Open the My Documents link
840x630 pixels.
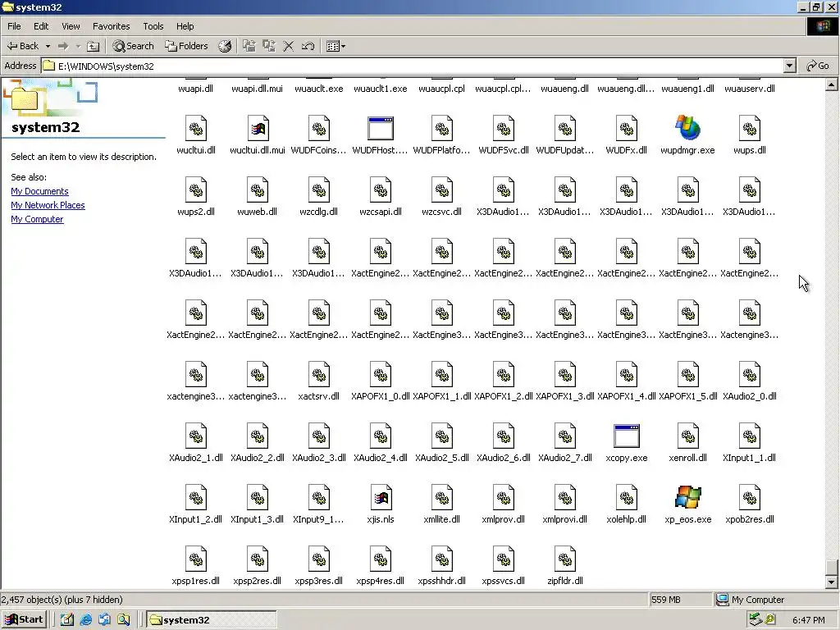[39, 191]
